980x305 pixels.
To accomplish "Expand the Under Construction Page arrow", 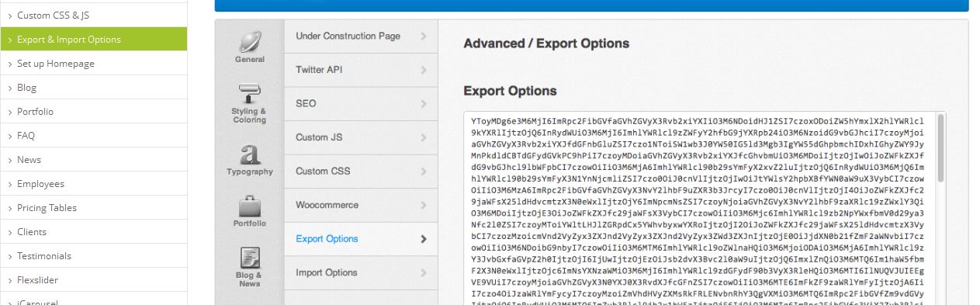I will click(x=424, y=36).
